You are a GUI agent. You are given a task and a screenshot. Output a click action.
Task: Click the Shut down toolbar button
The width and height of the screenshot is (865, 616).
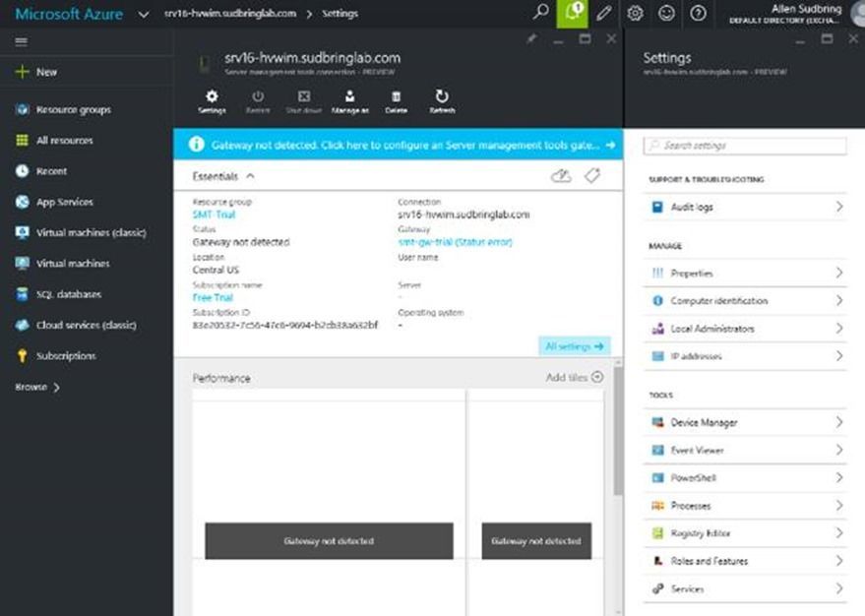click(303, 101)
